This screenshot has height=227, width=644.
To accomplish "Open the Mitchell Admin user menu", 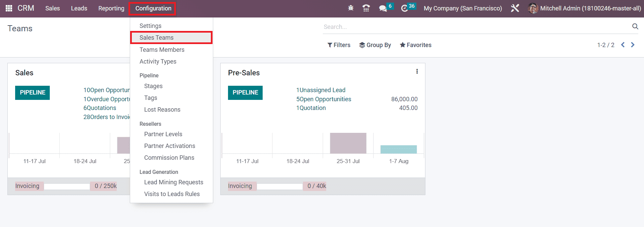I will click(x=584, y=8).
